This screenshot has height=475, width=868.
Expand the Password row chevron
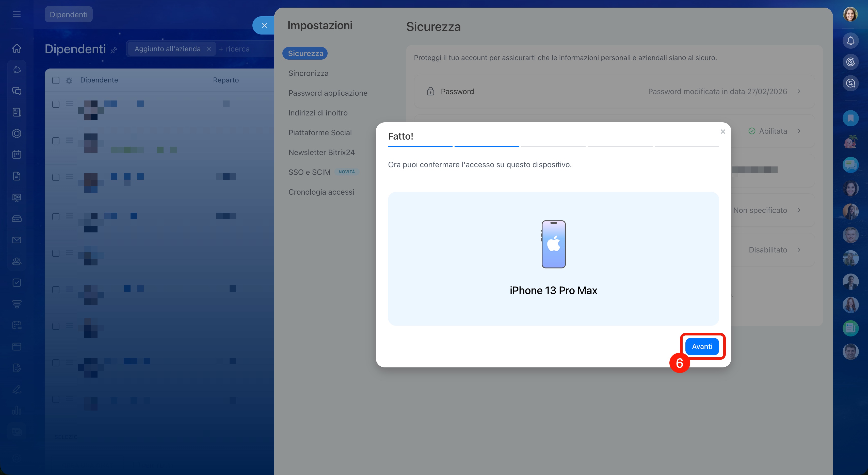(799, 92)
